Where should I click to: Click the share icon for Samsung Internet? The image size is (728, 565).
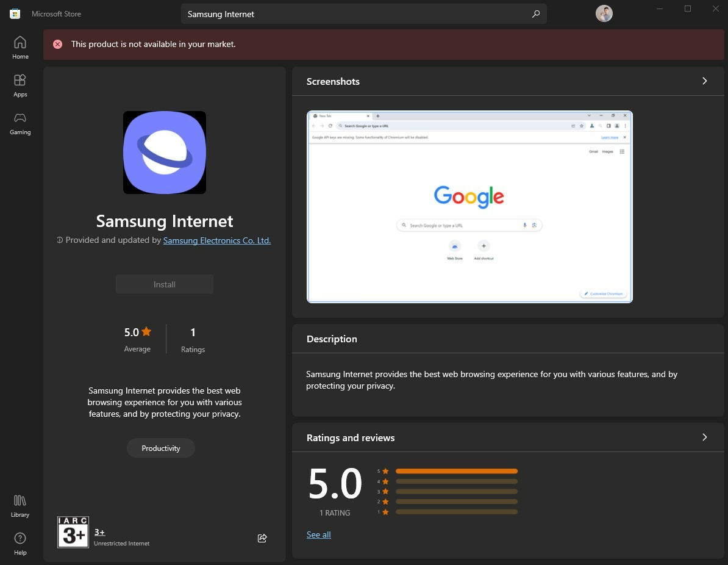pos(262,538)
